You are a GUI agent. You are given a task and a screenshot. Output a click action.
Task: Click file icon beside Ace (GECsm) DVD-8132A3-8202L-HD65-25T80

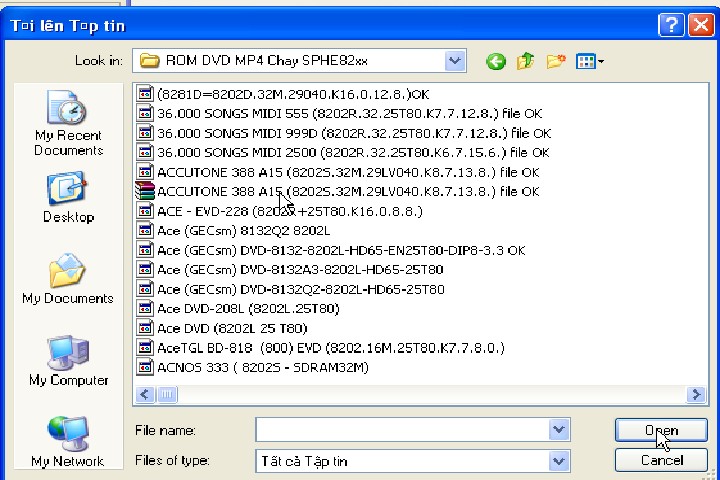point(145,269)
